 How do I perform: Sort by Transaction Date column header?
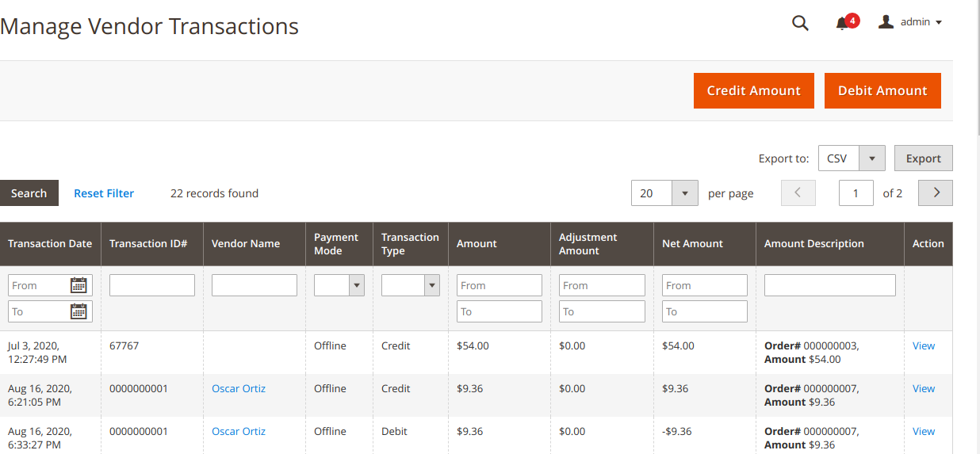pos(50,244)
